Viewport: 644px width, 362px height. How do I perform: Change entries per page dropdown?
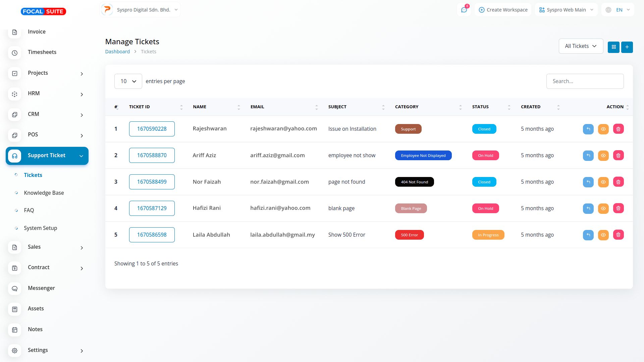click(128, 81)
